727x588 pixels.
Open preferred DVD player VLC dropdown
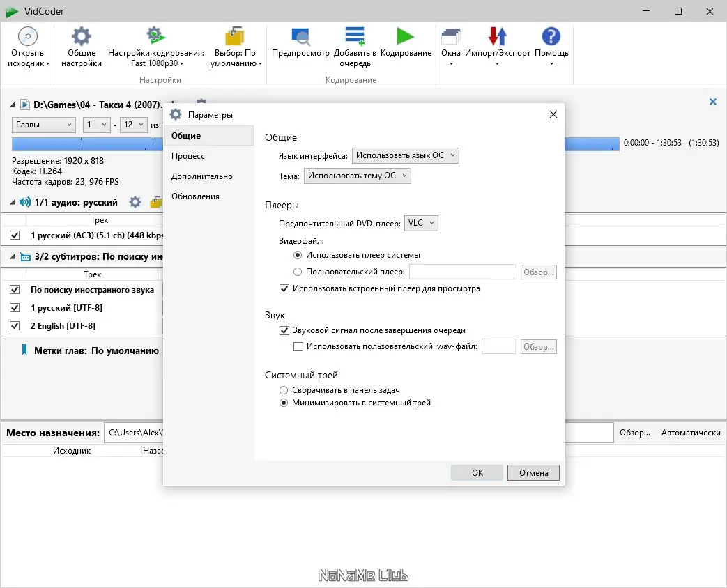click(421, 224)
